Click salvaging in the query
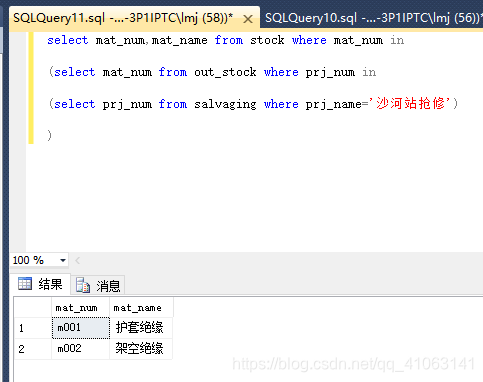Image resolution: width=483 pixels, height=382 pixels. pyautogui.click(x=225, y=104)
